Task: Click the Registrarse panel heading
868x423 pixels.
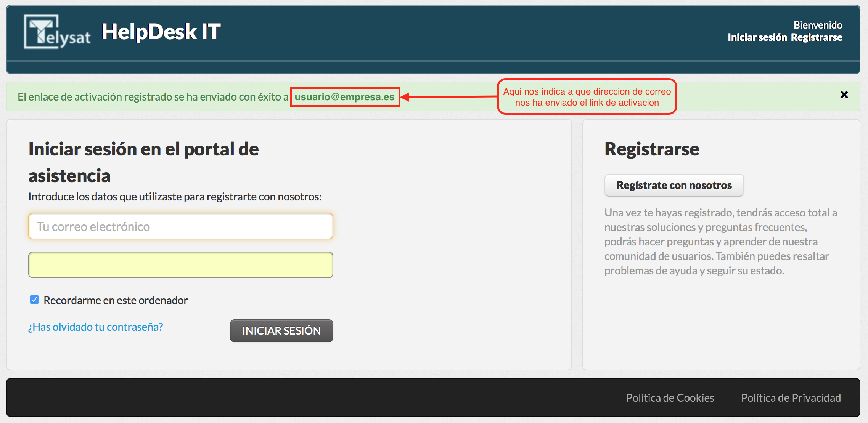Action: [652, 149]
